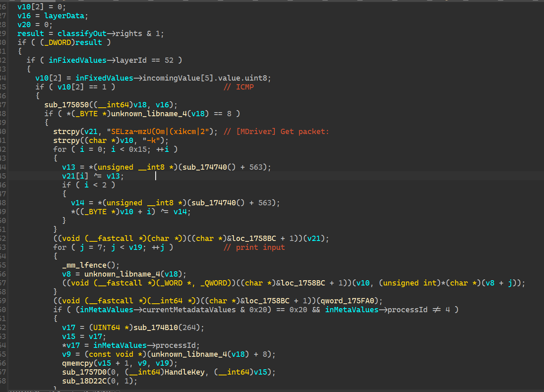Select the layerData variable

click(x=64, y=16)
